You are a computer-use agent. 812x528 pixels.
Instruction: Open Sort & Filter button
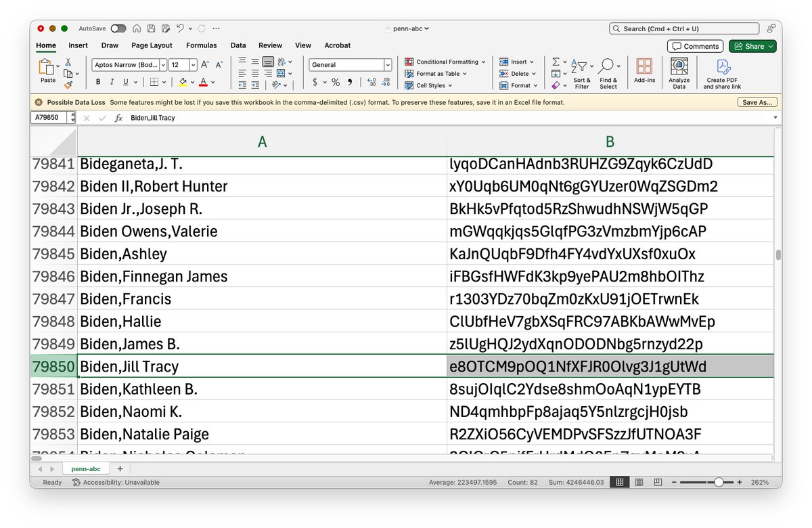point(582,74)
